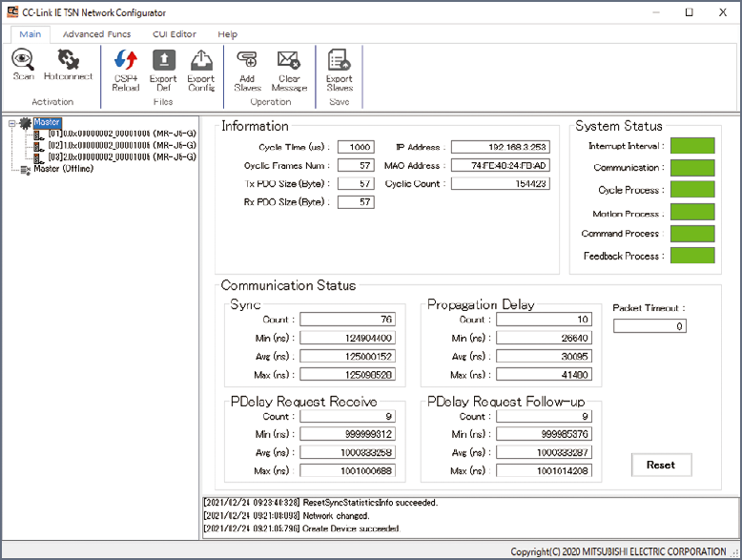Click the Sync Count field
This screenshot has height=560, width=742.
tap(347, 320)
